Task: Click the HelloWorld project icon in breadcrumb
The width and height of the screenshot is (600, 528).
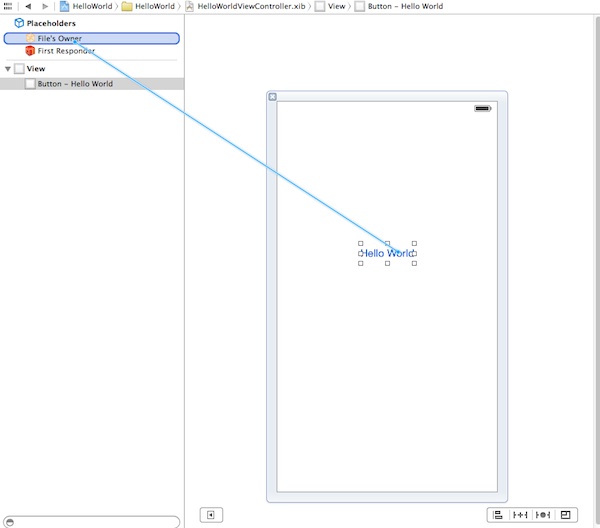Action: click(x=65, y=6)
